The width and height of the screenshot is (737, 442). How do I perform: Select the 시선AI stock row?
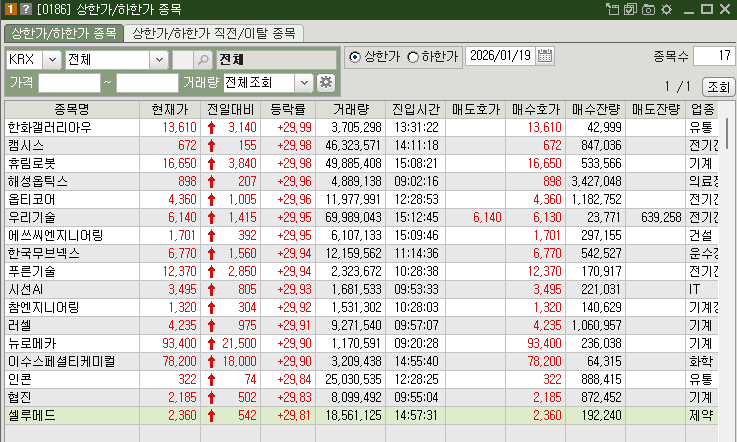click(x=361, y=289)
